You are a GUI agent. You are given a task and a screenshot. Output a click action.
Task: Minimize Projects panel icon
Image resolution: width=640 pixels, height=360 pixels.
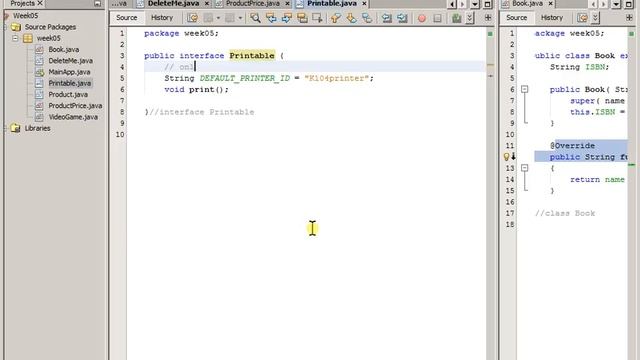(97, 3)
